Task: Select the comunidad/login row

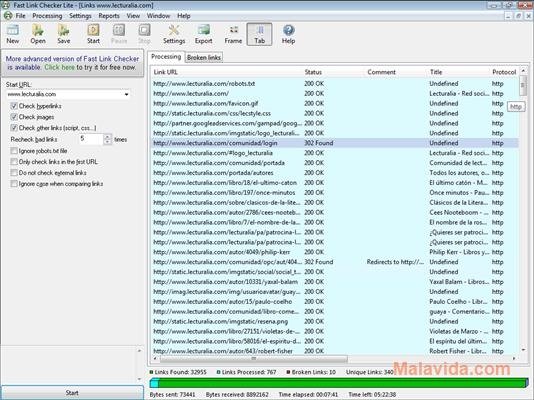Action: pos(335,143)
